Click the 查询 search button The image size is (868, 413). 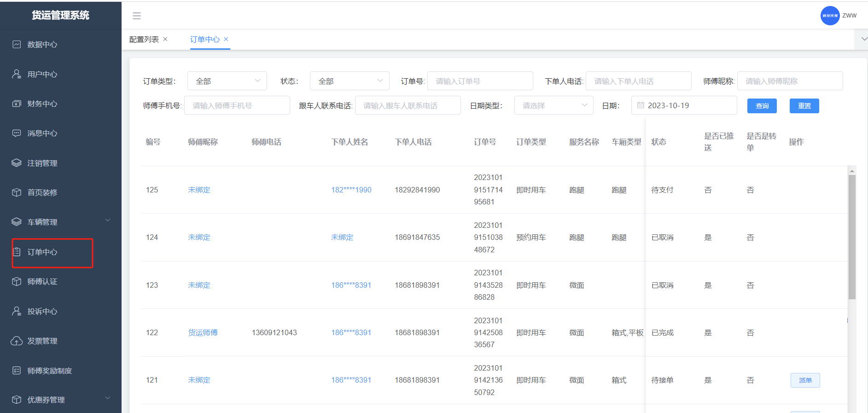762,106
